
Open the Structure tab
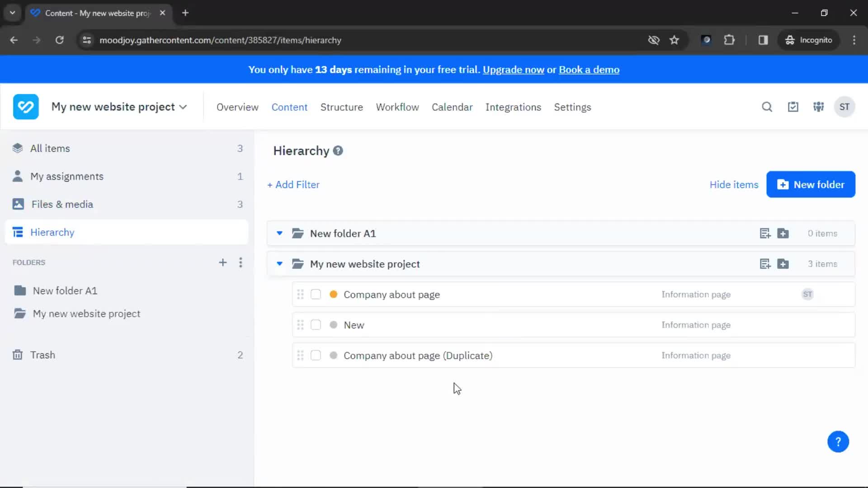tap(342, 107)
